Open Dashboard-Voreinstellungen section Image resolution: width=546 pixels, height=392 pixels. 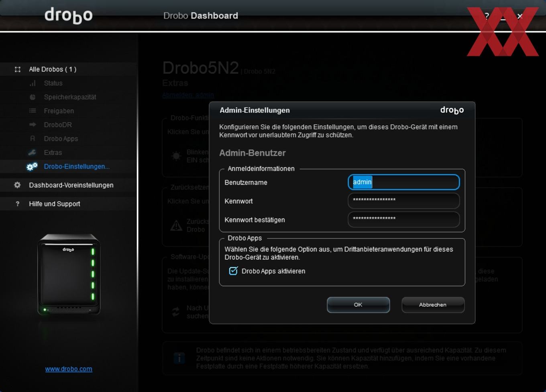pyautogui.click(x=71, y=185)
